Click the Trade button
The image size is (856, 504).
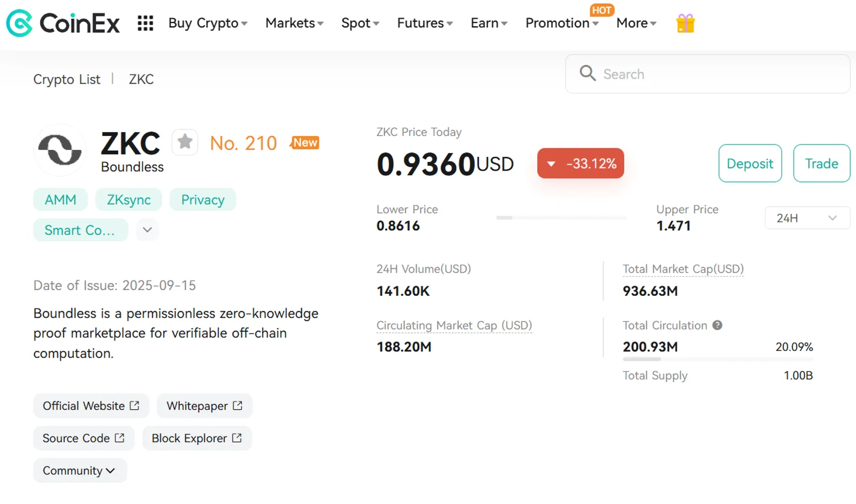point(822,163)
